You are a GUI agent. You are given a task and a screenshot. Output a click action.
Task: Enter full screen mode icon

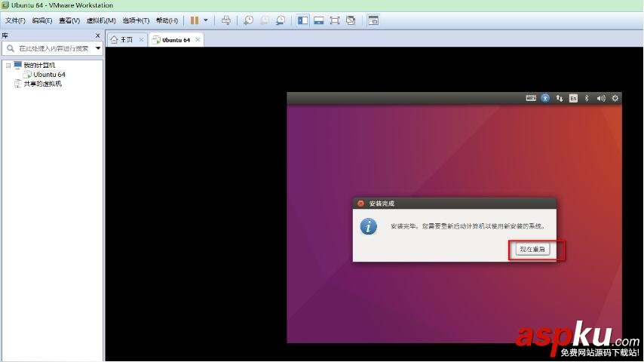(335, 20)
